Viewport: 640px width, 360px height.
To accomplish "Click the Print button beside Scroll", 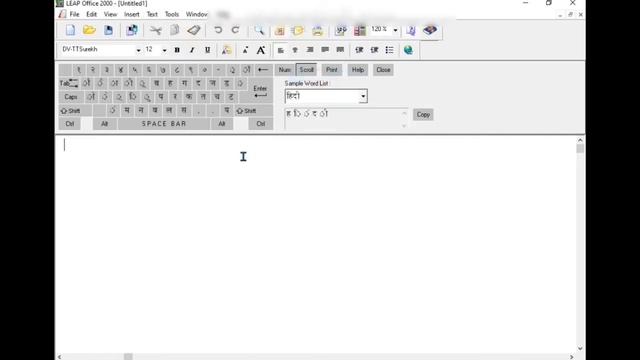I will (x=332, y=70).
